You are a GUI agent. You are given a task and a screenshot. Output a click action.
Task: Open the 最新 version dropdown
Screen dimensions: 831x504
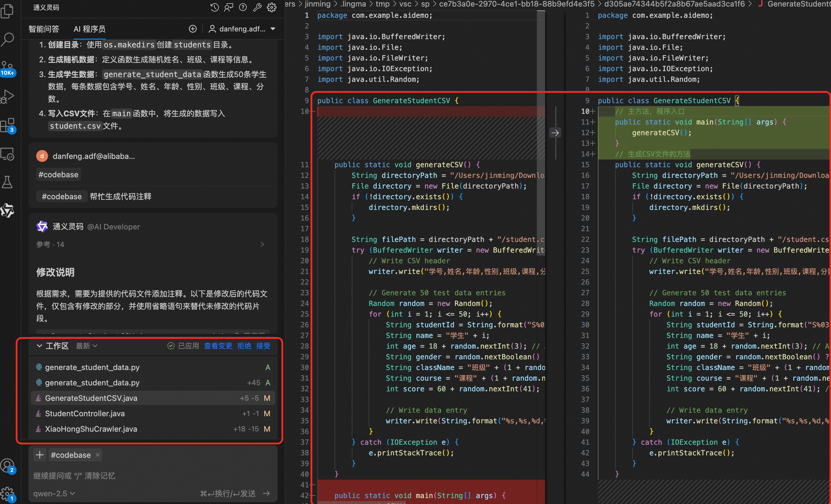pos(87,346)
